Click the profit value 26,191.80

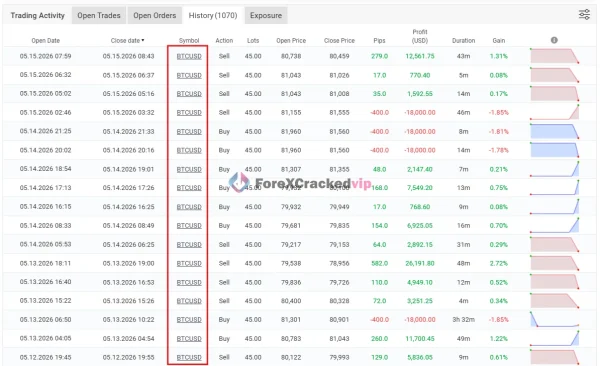[x=420, y=263]
